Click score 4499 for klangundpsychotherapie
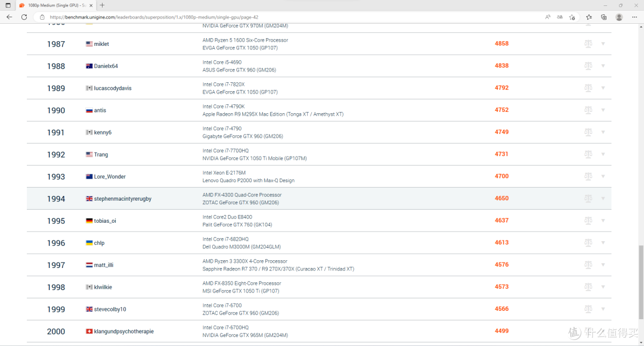644x346 pixels. click(x=501, y=331)
